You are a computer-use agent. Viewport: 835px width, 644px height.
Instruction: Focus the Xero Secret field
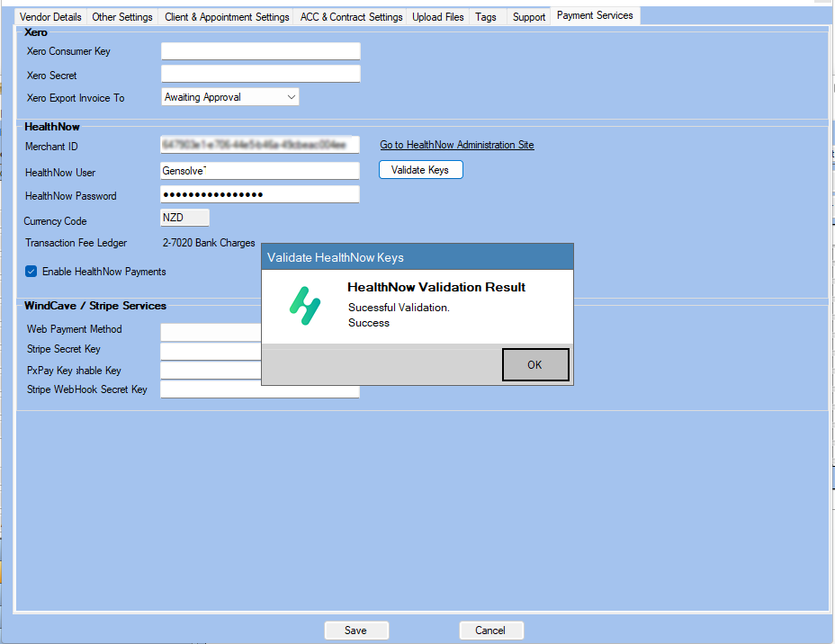click(x=260, y=74)
